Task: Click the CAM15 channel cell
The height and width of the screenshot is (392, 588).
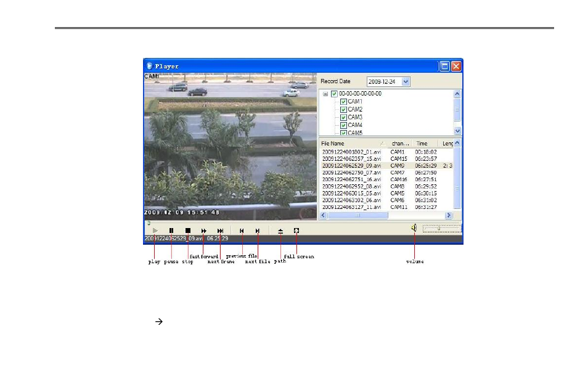Action: pyautogui.click(x=399, y=158)
